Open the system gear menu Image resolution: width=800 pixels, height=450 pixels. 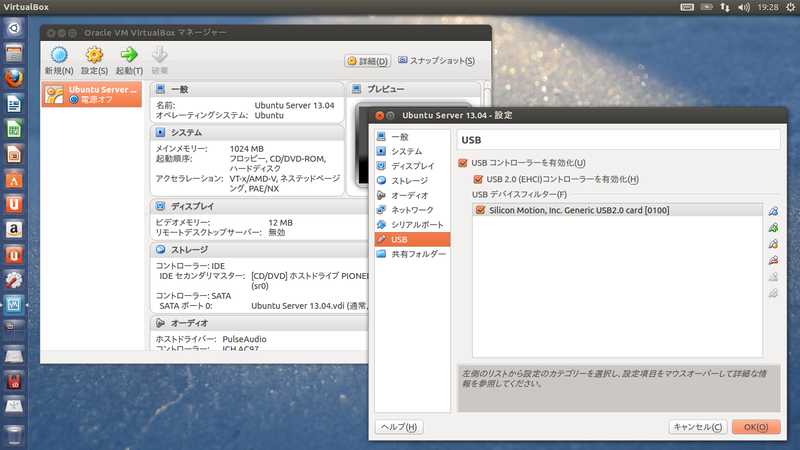click(x=790, y=7)
